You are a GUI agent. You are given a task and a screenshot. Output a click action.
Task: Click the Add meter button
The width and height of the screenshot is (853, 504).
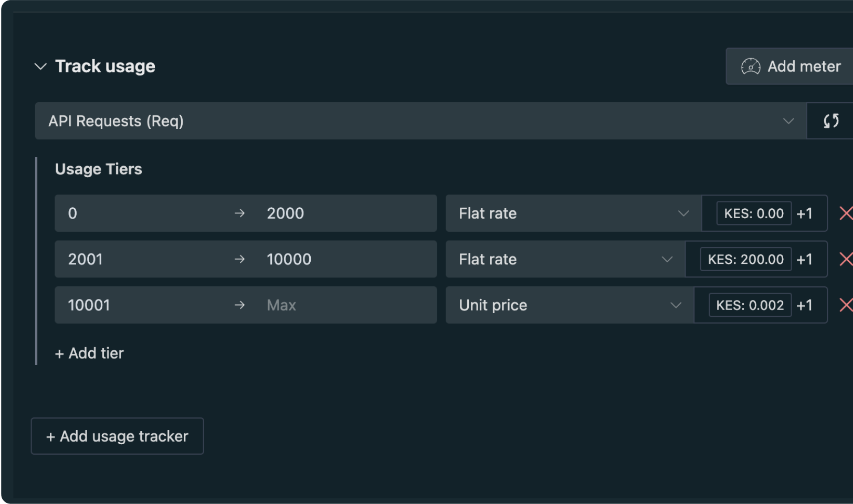pos(789,67)
